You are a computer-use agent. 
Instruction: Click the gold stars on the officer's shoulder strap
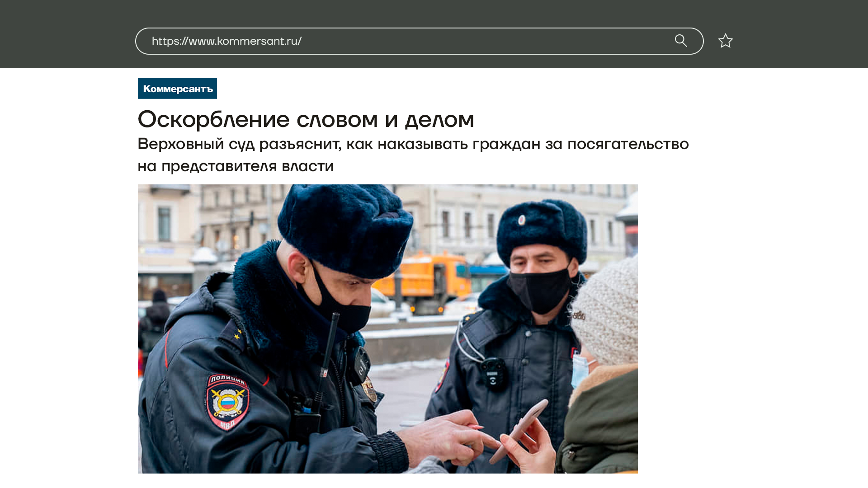(236, 334)
